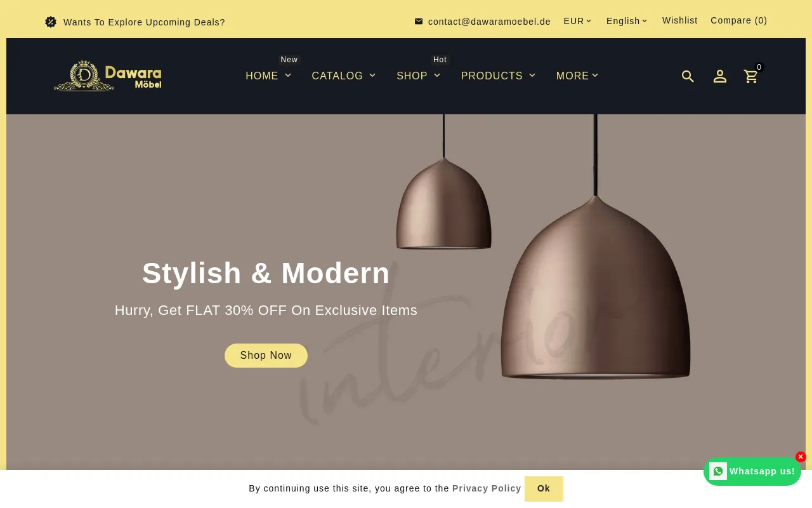This screenshot has width=812, height=508.
Task: Open the Compare (0) link
Action: pyautogui.click(x=739, y=20)
